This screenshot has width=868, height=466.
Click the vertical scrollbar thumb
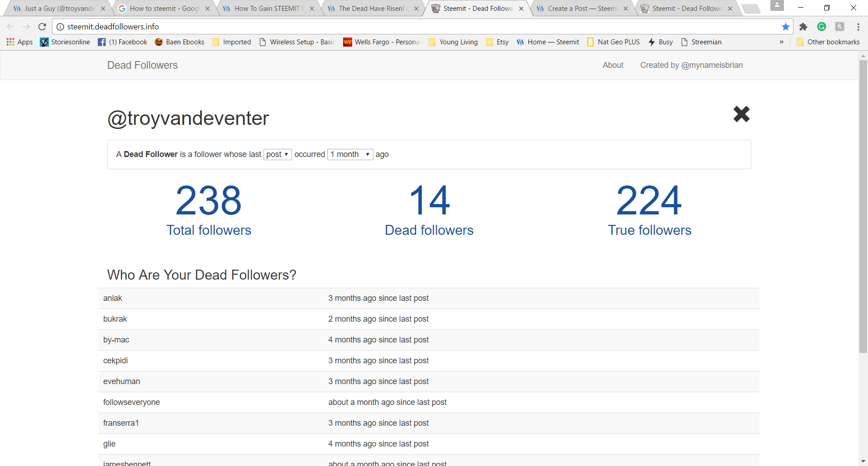click(x=863, y=206)
